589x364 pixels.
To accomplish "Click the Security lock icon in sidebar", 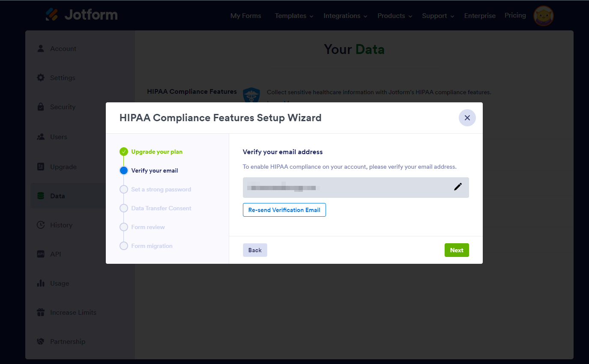I will coord(41,107).
